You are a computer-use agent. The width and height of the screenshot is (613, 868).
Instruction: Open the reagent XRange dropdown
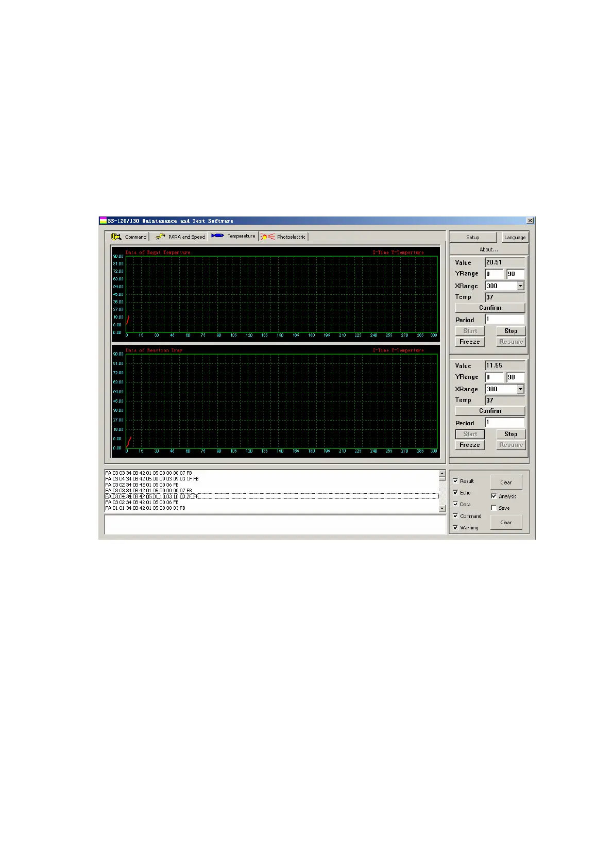click(x=520, y=286)
